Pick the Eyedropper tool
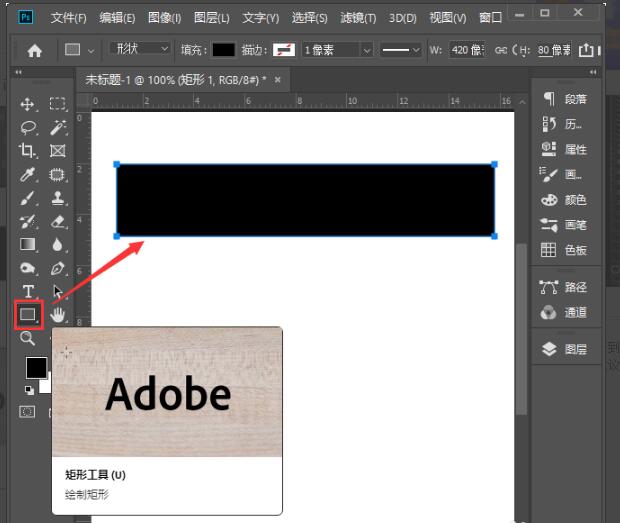The image size is (620, 523). tap(27, 174)
